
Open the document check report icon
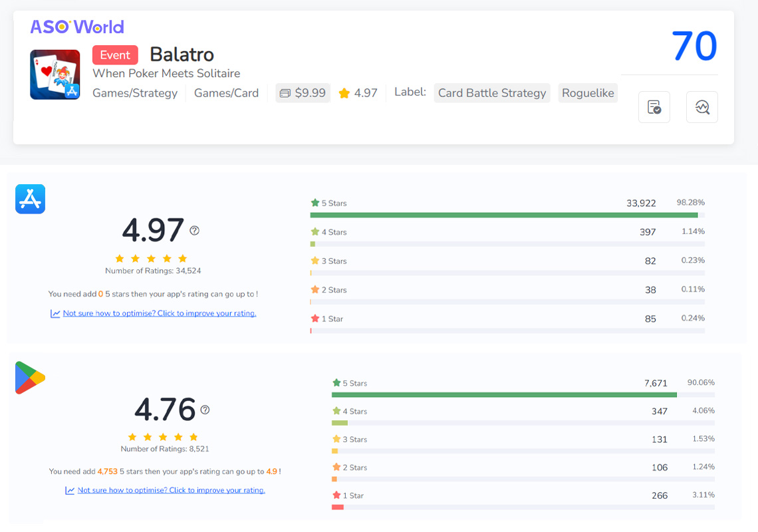pyautogui.click(x=654, y=107)
